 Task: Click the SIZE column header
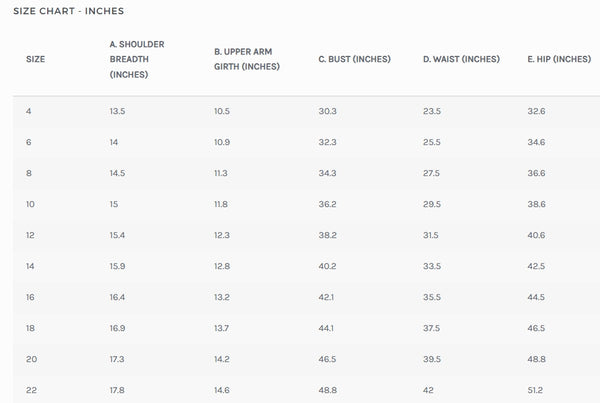coord(35,59)
